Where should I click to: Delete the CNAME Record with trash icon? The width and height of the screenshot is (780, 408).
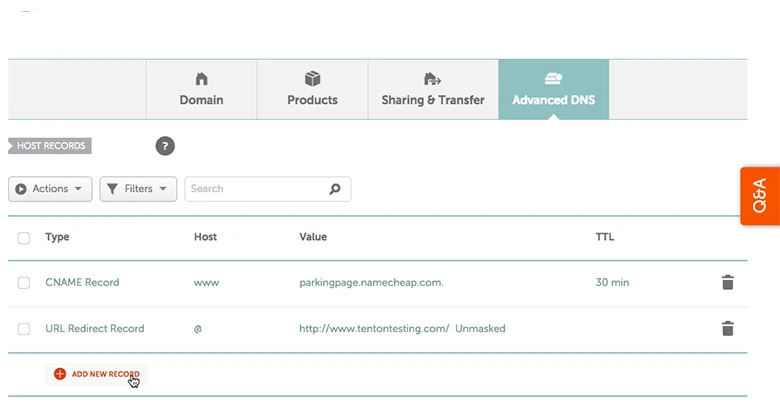click(x=728, y=282)
